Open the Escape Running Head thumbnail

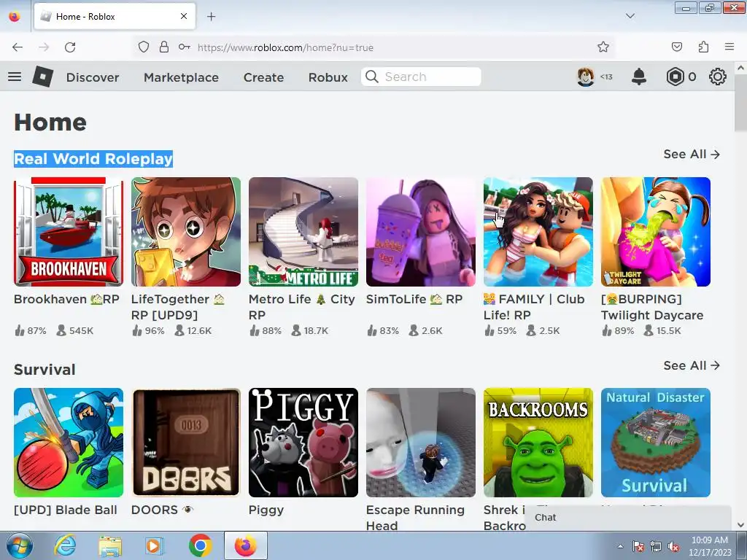click(x=421, y=443)
